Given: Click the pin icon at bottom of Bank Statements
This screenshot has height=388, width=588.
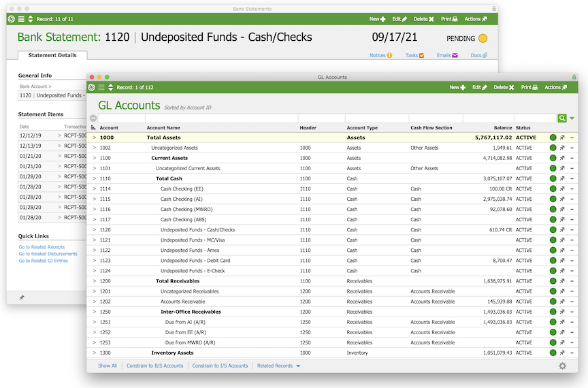Looking at the screenshot, I should pyautogui.click(x=21, y=297).
